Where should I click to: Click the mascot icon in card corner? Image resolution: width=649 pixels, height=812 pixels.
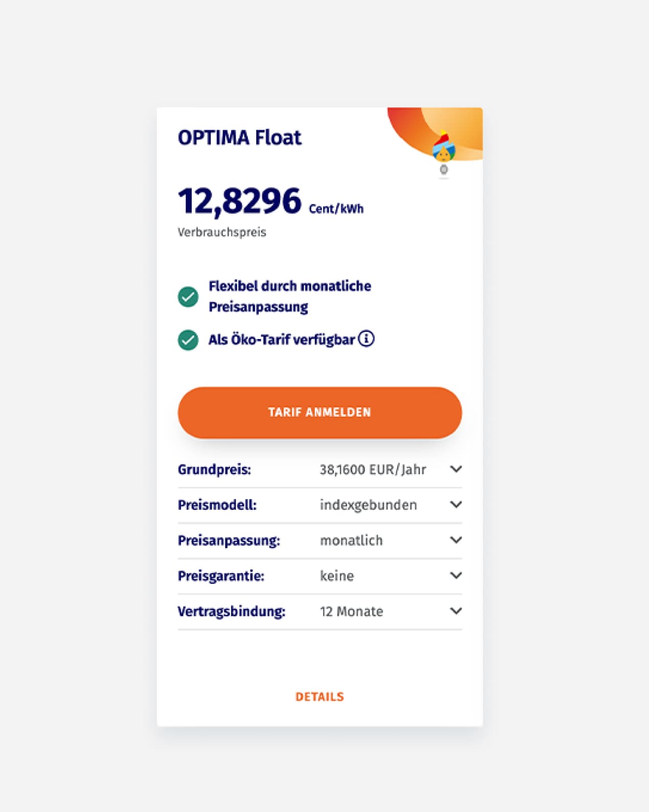[444, 149]
